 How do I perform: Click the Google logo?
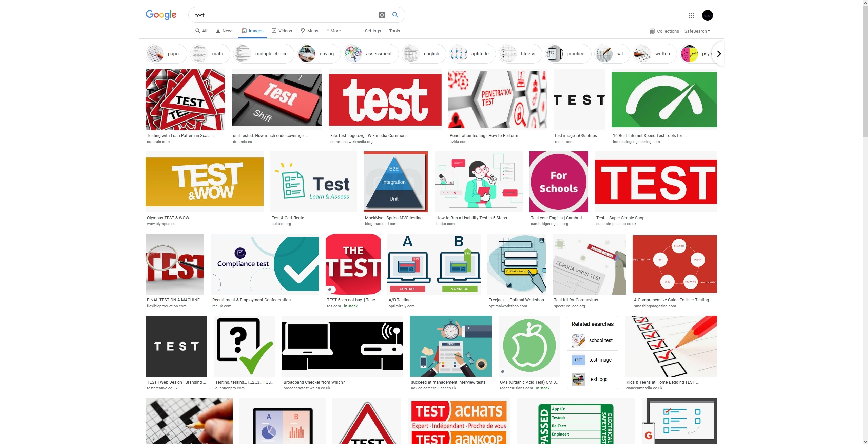pos(161,15)
